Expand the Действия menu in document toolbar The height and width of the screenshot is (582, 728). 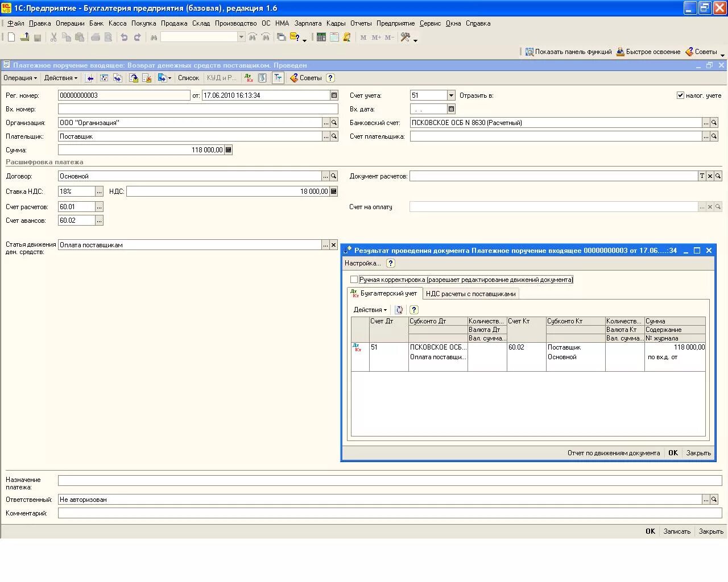pyautogui.click(x=61, y=78)
